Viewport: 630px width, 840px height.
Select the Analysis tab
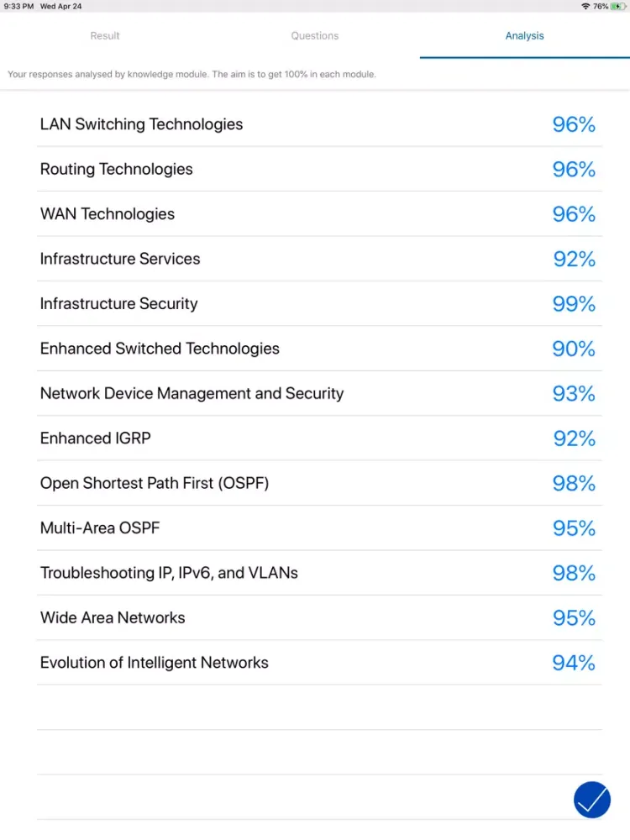coord(524,36)
